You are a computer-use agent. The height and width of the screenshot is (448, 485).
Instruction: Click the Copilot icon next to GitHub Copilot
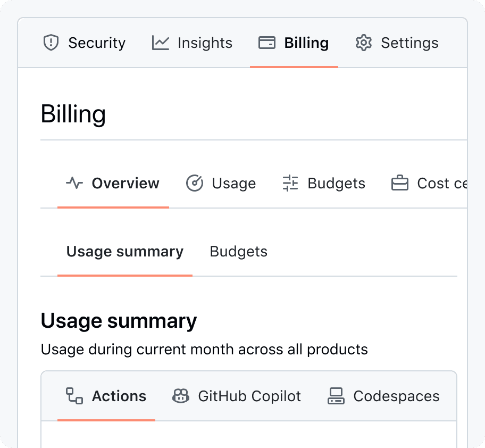[x=181, y=396]
